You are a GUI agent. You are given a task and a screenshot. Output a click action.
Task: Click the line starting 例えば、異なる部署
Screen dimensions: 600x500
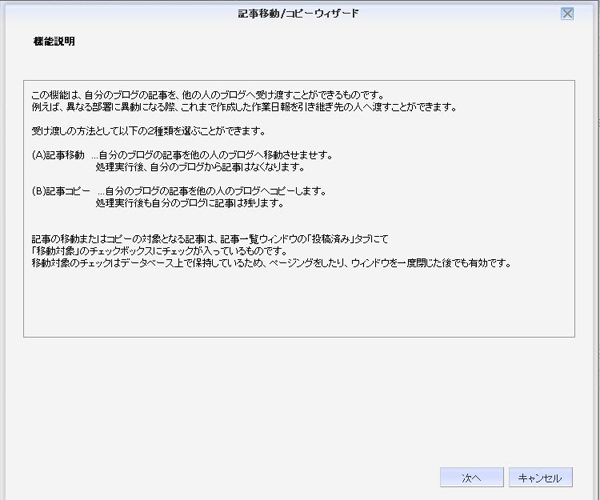pyautogui.click(x=244, y=107)
